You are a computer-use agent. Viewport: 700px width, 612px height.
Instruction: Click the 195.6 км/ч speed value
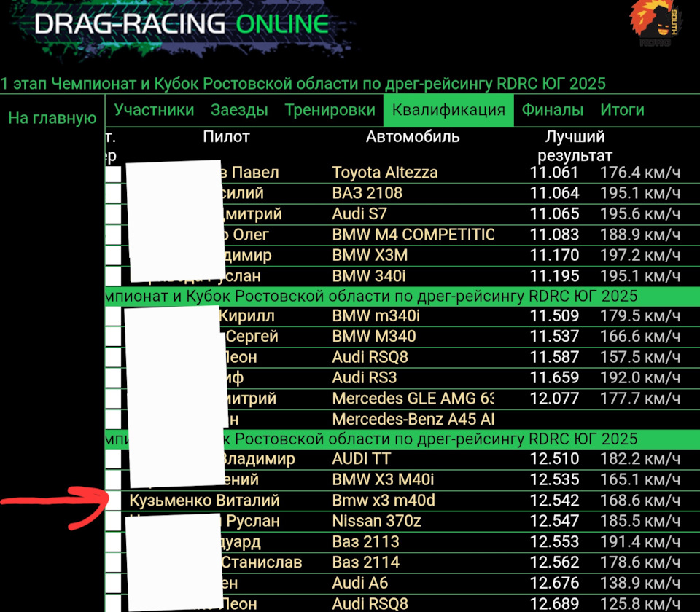tap(641, 213)
